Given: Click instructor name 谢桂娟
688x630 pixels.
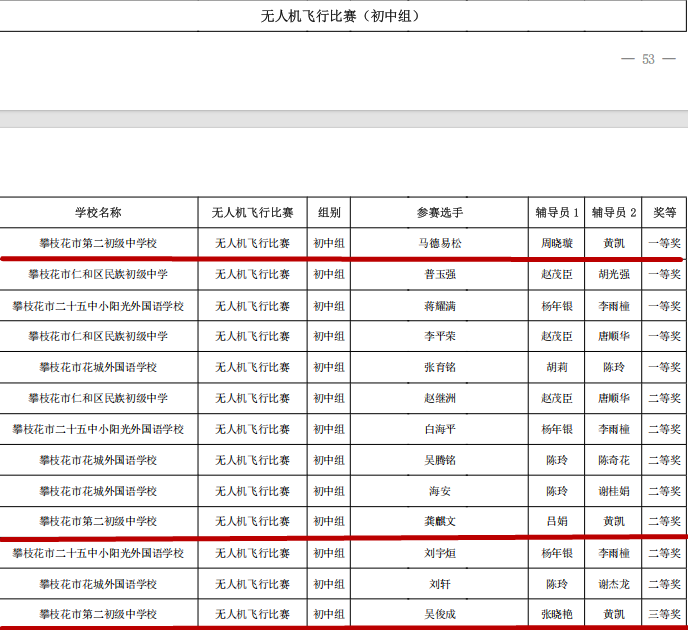Looking at the screenshot, I should 613,491.
